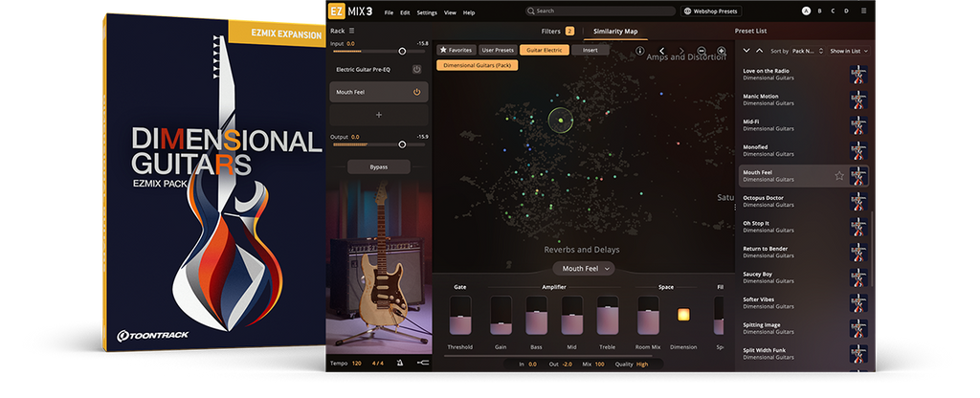The image size is (980, 398).
Task: Toggle Mouth Feel effect power button
Action: click(416, 92)
